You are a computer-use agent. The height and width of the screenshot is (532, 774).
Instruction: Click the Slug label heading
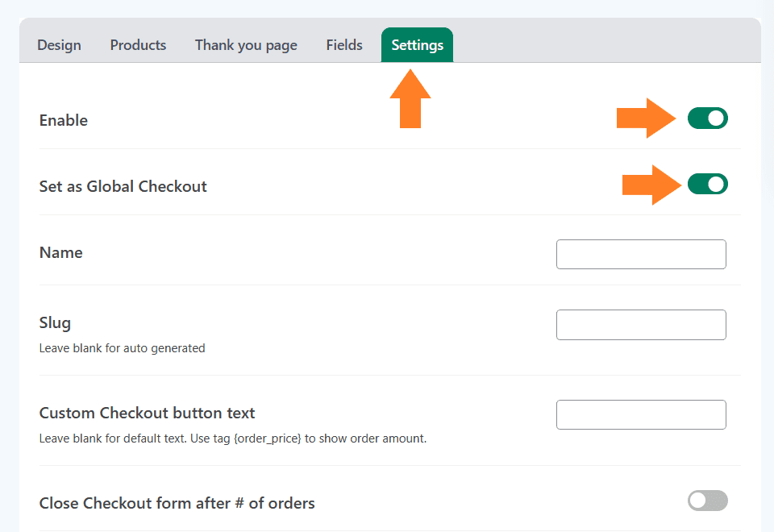tap(56, 322)
